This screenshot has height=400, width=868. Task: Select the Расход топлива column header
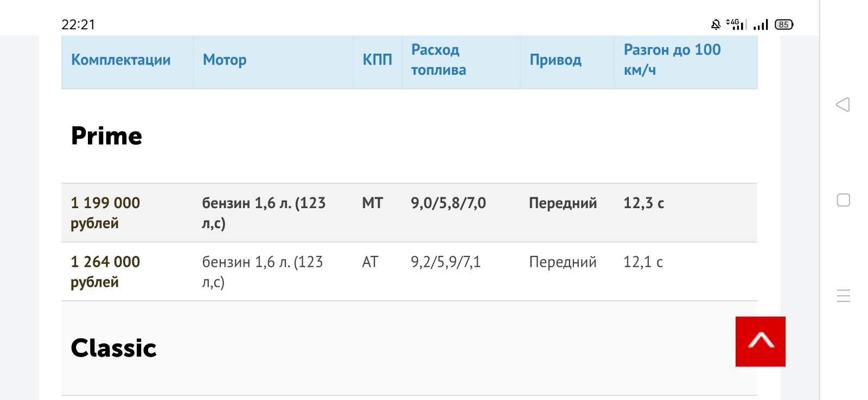438,60
